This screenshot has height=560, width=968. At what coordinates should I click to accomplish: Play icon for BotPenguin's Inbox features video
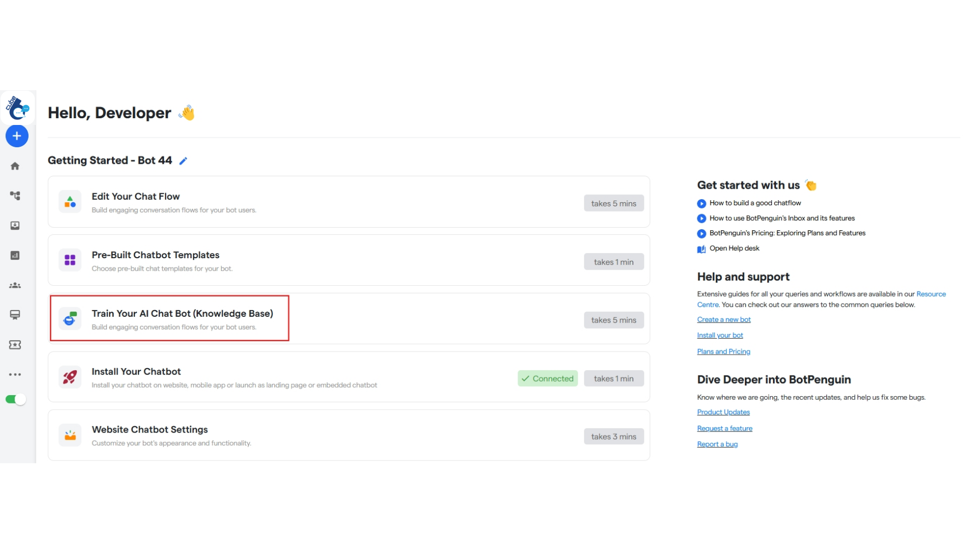point(701,218)
